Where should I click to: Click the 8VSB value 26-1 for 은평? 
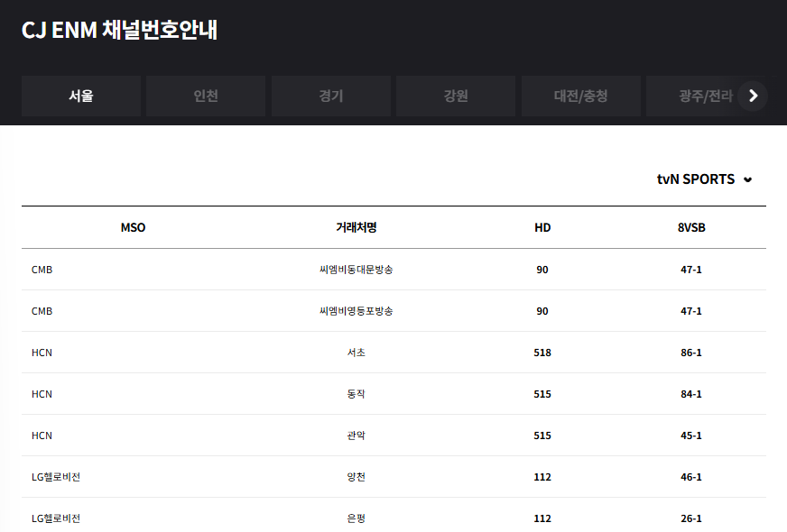pyautogui.click(x=690, y=518)
